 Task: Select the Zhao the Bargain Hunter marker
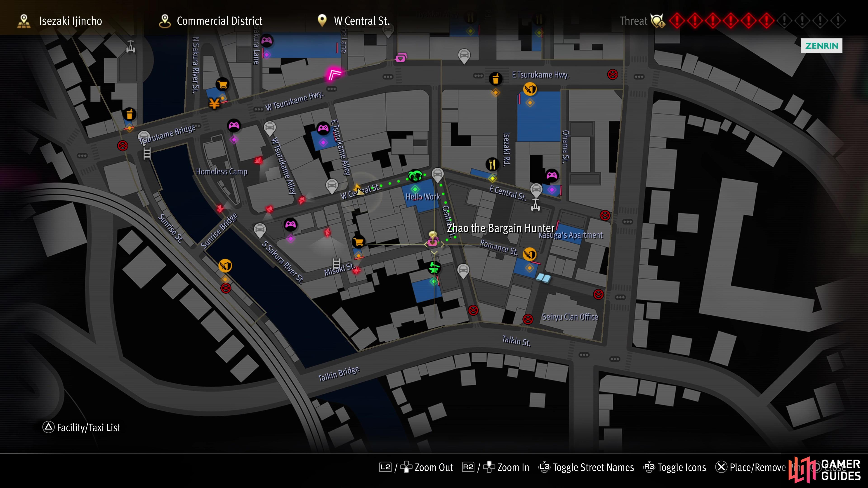tap(433, 239)
